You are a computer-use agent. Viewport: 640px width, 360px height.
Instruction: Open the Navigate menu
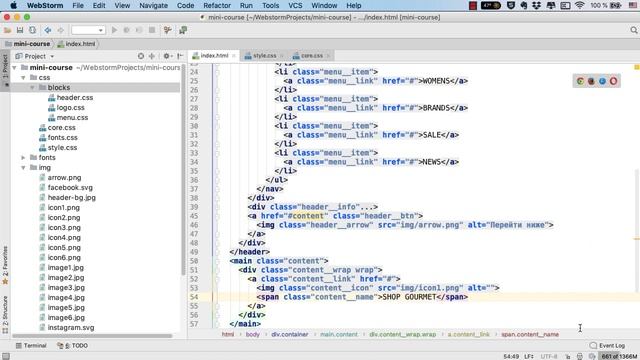point(153,6)
